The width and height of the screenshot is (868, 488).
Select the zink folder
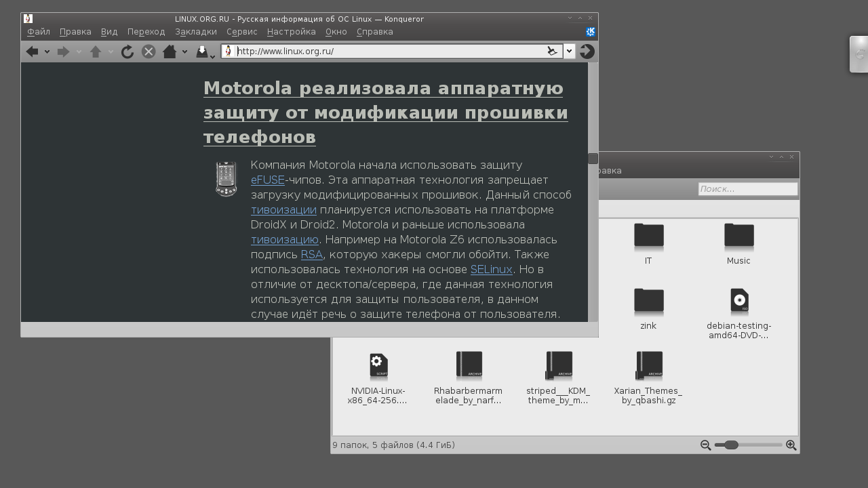648,308
